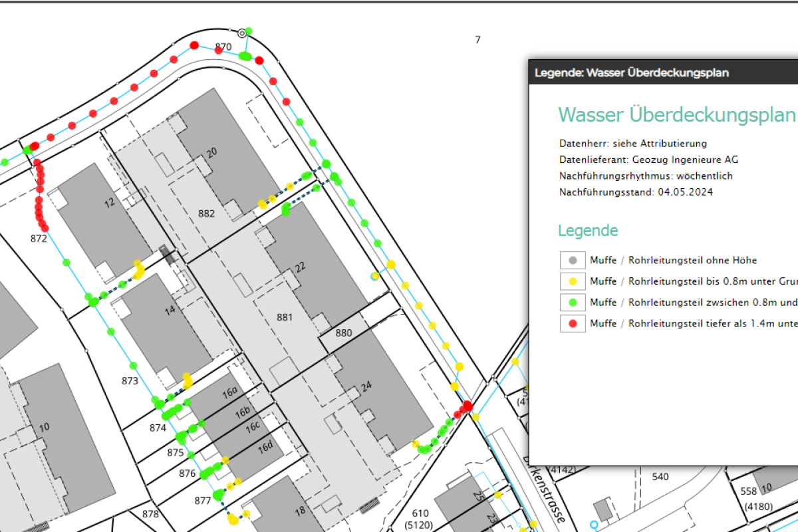
Task: Click the red 'tiefer als 1.4m' legend symbol
Action: point(573,324)
